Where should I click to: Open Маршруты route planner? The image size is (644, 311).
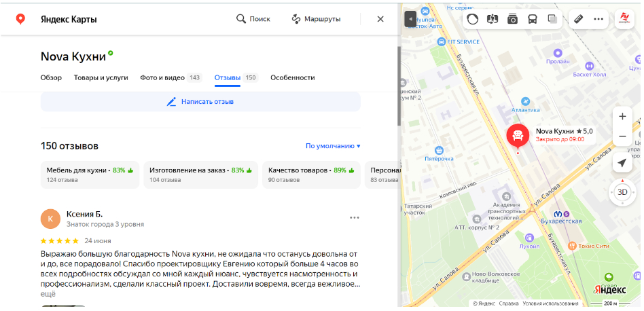(317, 19)
